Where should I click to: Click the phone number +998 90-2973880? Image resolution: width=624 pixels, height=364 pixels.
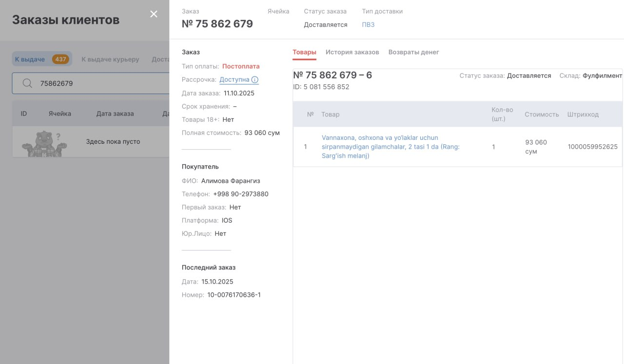point(241,194)
